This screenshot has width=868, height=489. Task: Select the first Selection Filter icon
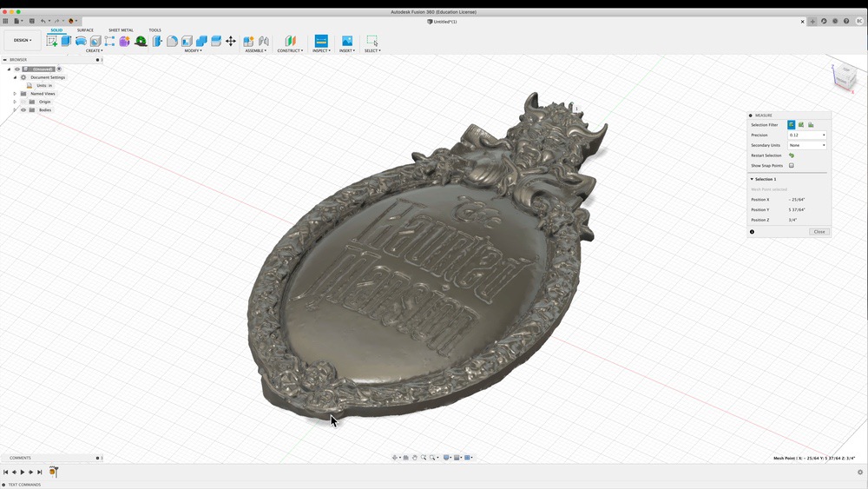click(791, 124)
